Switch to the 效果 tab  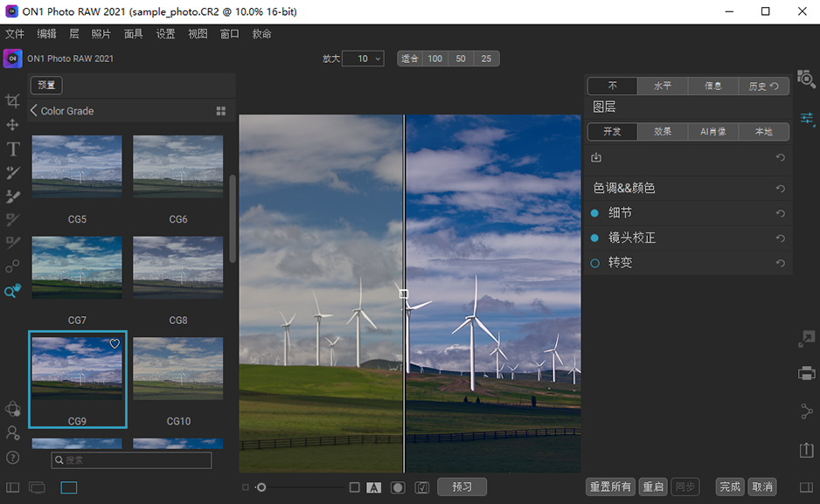coord(663,132)
